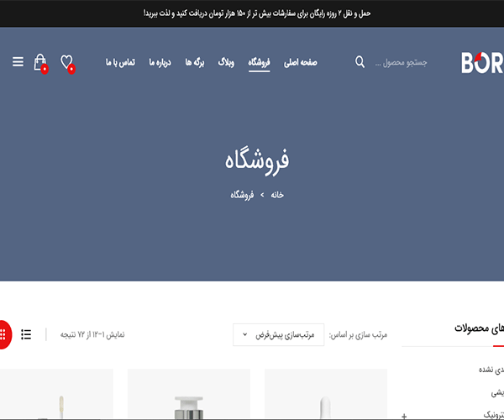
Task: Select the فروشگاه menu item
Action: click(x=259, y=63)
